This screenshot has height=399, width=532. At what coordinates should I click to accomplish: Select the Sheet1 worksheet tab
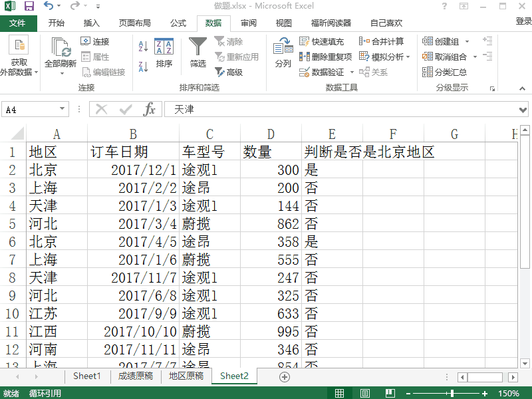(x=87, y=376)
